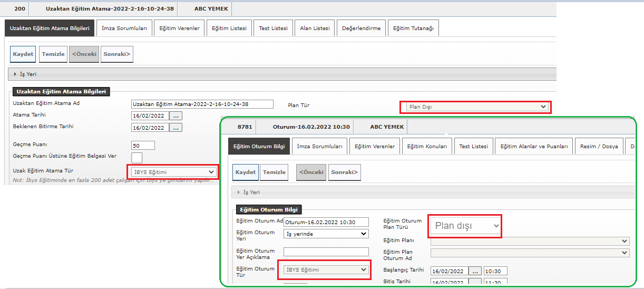Open the Uzak Eğitim Atama Tür dropdown
The height and width of the screenshot is (289, 644).
coord(172,172)
